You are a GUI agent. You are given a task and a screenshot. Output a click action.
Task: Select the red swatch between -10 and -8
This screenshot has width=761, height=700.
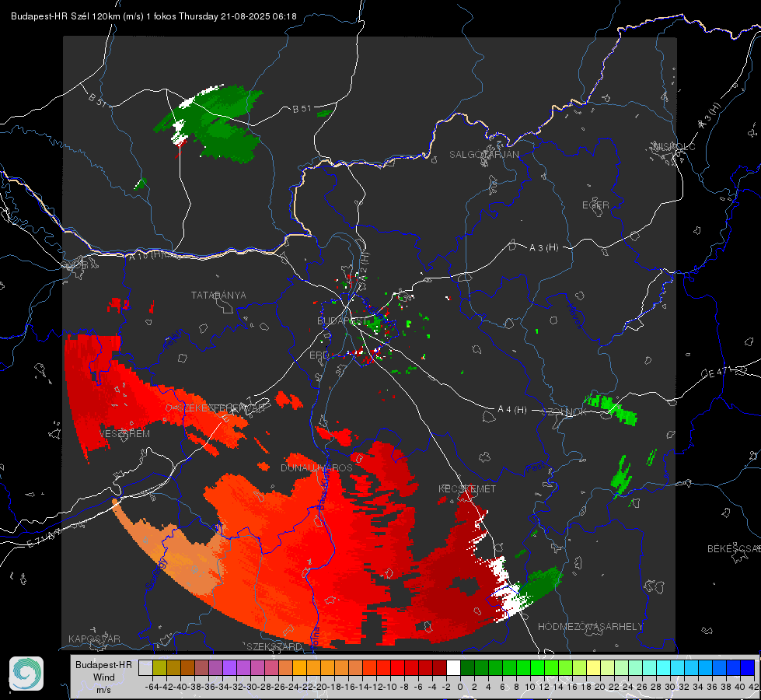[x=397, y=668]
